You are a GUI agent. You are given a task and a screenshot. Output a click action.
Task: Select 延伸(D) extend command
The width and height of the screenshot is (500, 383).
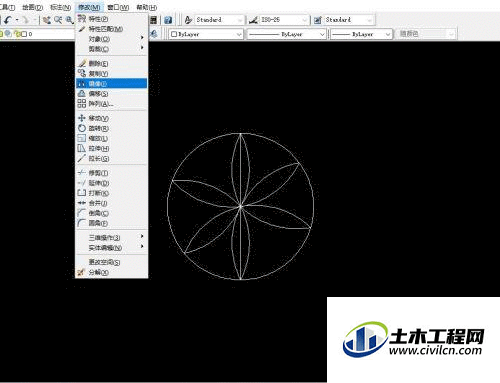point(112,183)
